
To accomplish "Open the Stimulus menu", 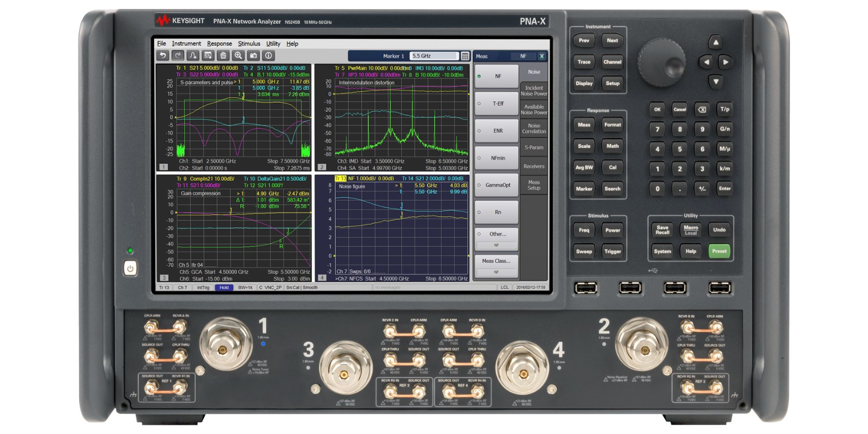I will [249, 44].
